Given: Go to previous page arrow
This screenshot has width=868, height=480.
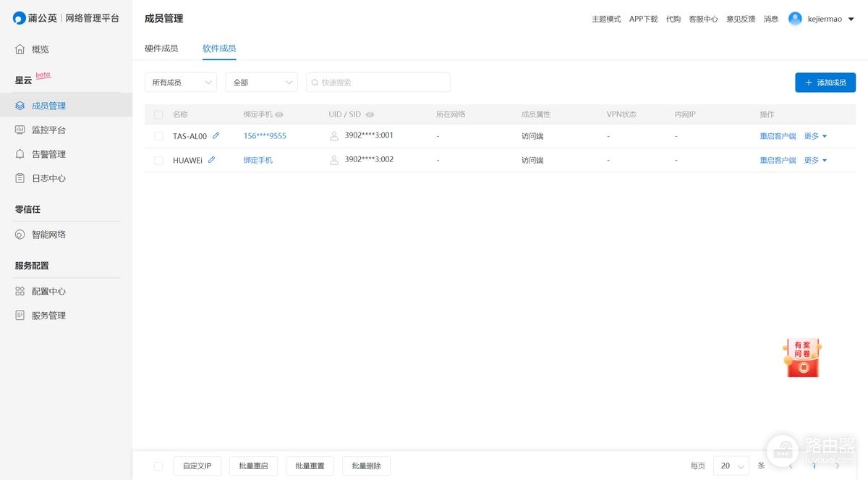Looking at the screenshot, I should coord(791,466).
